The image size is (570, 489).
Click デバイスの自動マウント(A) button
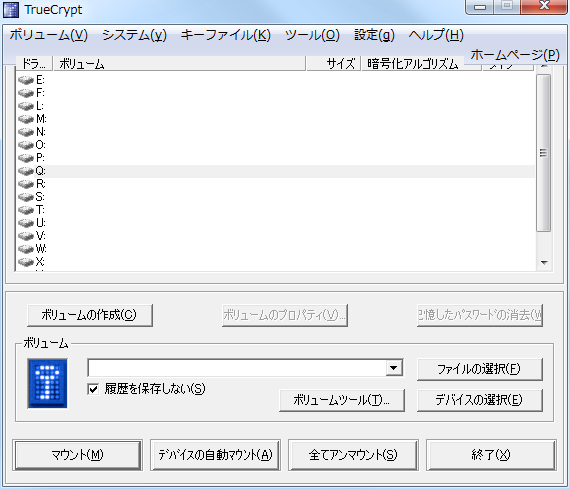(x=215, y=455)
